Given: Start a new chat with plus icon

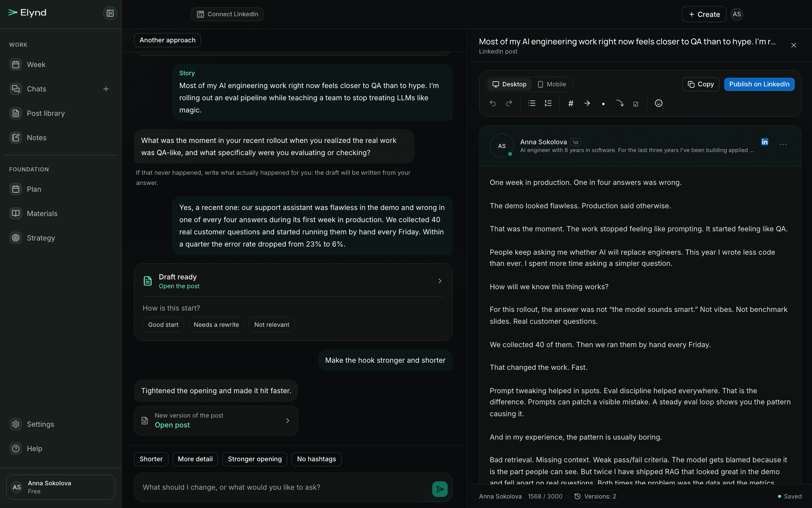Looking at the screenshot, I should pos(106,89).
